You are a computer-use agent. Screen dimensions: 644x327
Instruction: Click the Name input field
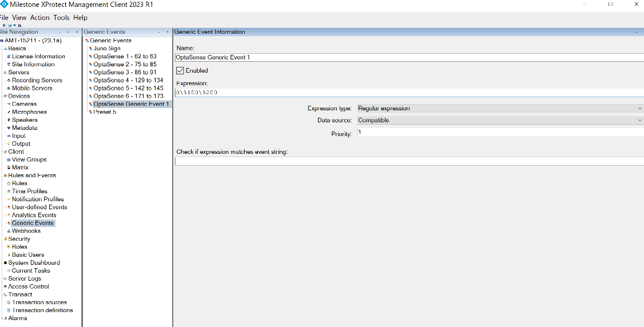click(x=410, y=57)
